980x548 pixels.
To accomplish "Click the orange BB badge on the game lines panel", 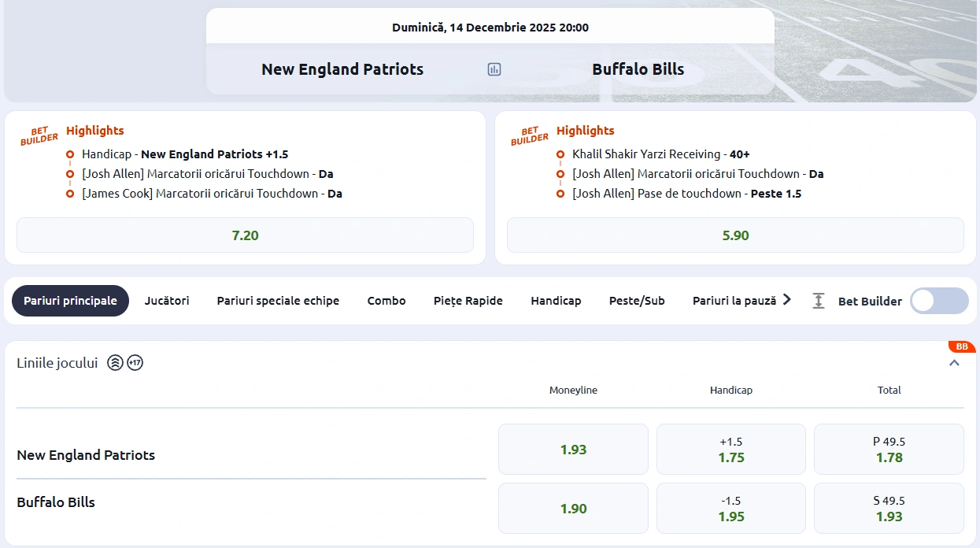I will [x=961, y=346].
